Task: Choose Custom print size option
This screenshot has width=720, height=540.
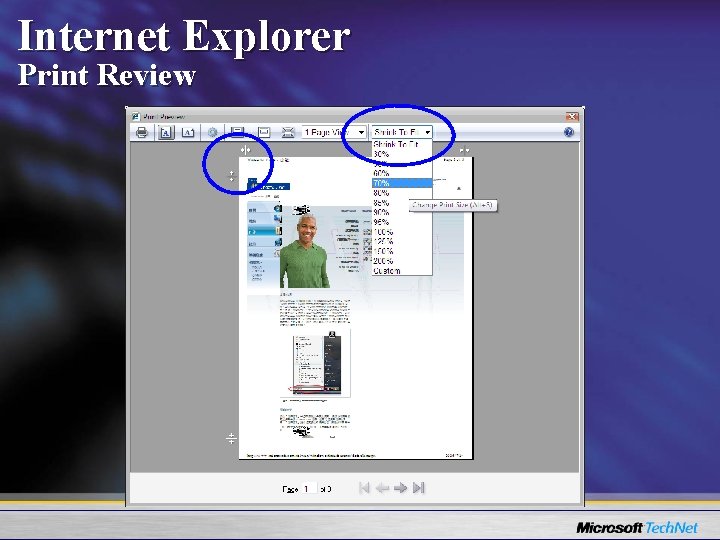Action: 402,271
